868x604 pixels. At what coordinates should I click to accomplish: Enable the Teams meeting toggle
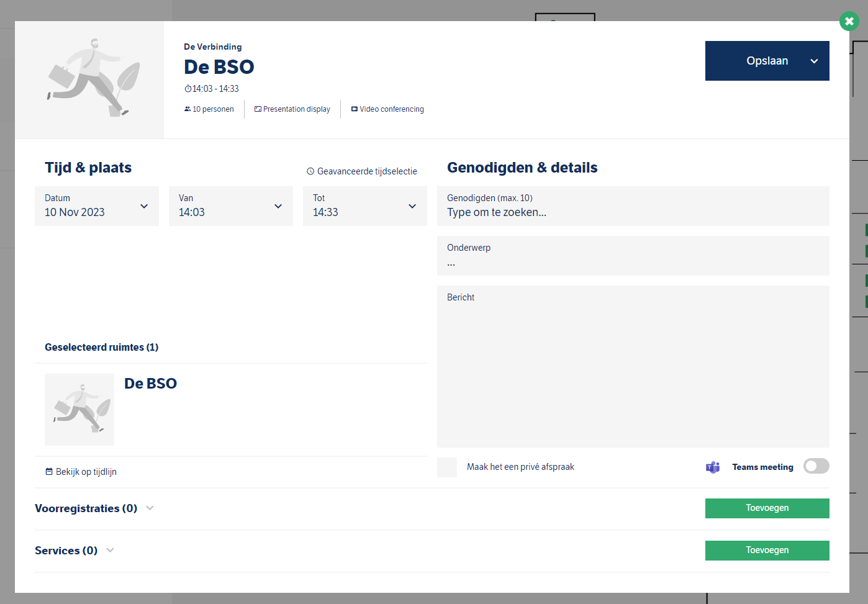pos(816,466)
